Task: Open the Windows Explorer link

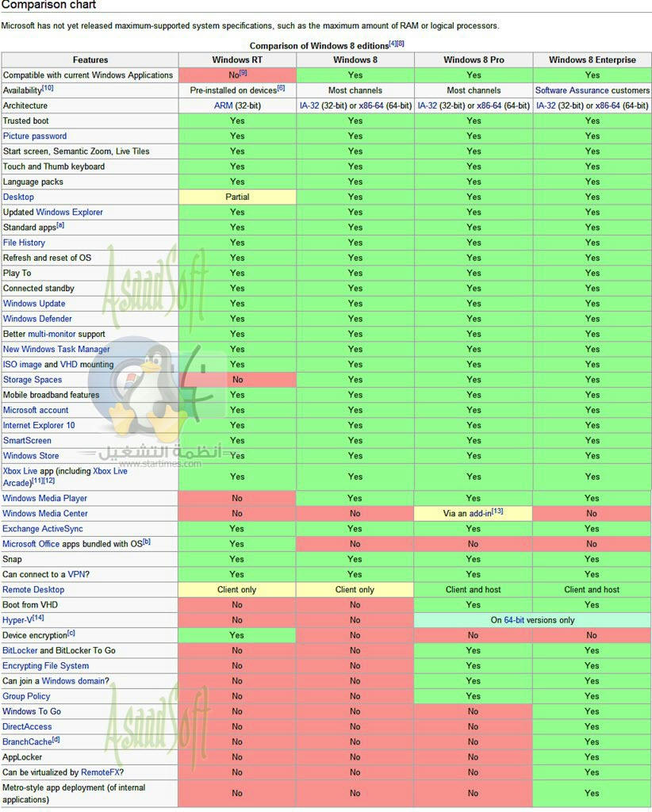Action: tap(69, 213)
